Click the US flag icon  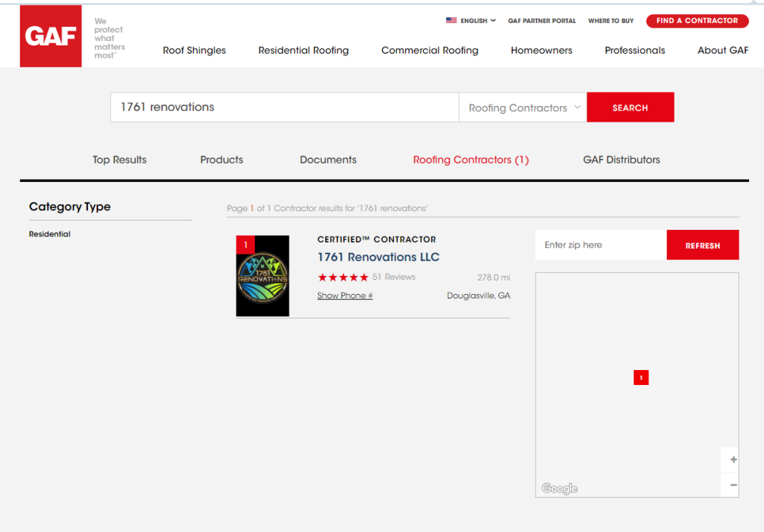pyautogui.click(x=451, y=20)
